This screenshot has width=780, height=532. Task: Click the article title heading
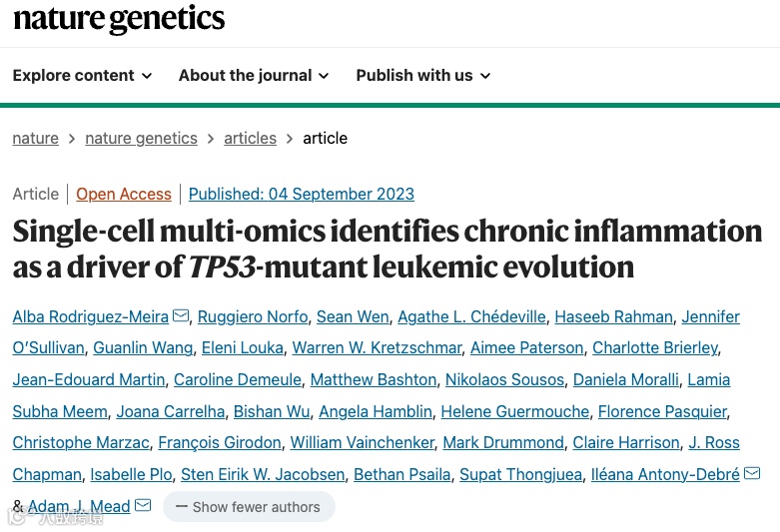coord(387,249)
